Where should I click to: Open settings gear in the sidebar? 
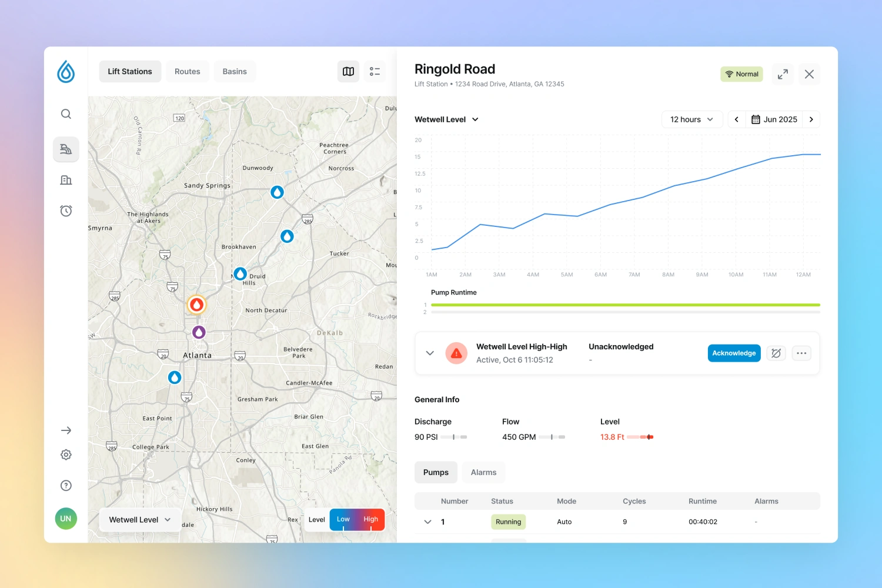(x=66, y=455)
